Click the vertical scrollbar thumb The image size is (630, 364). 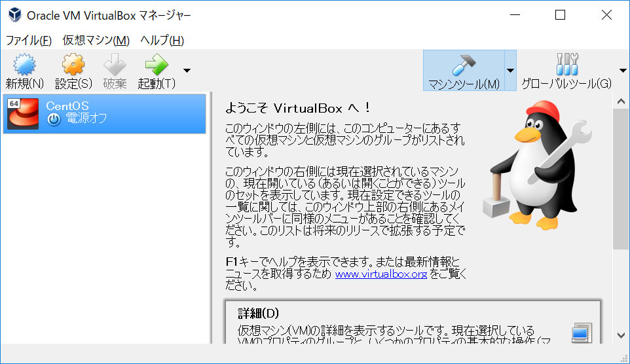click(621, 179)
